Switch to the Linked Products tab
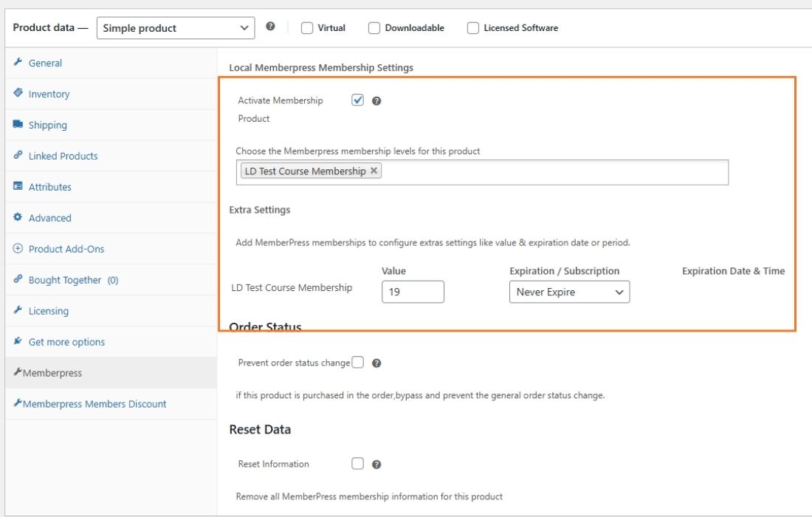 tap(63, 157)
